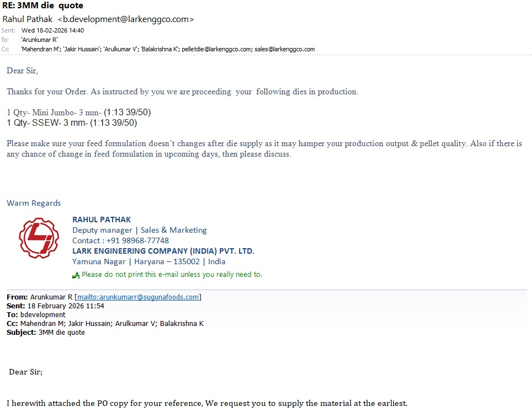Select pelletdie@larkenggco.com in the Cc line

216,49
